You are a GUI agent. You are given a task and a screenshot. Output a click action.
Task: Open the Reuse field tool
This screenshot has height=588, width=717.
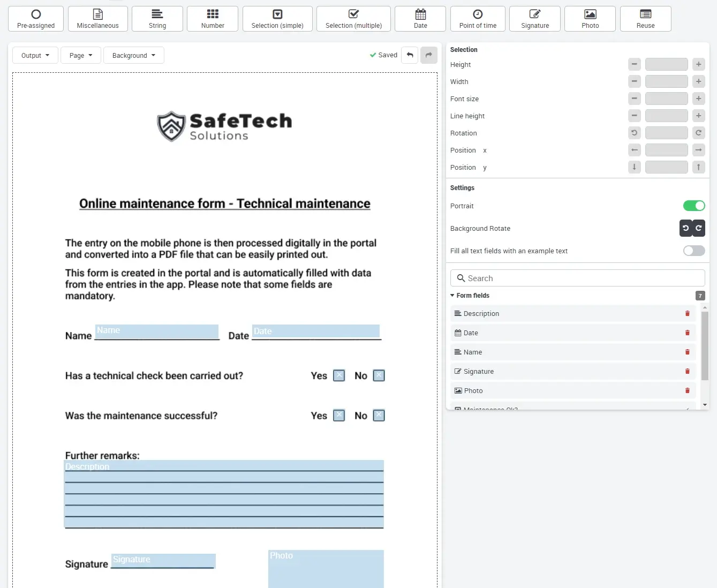click(x=645, y=19)
